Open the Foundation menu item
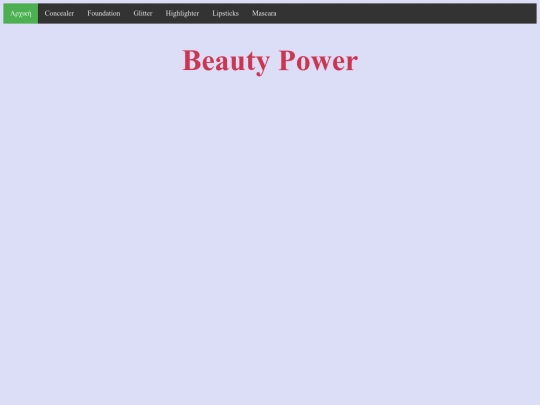The height and width of the screenshot is (405, 540). (x=104, y=13)
